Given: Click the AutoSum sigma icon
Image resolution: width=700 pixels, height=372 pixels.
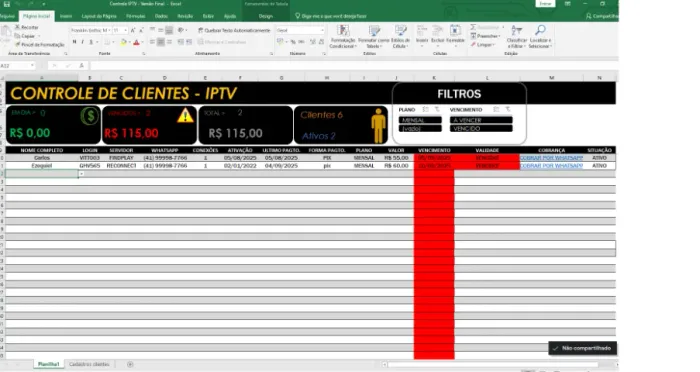Looking at the screenshot, I should click(x=473, y=28).
